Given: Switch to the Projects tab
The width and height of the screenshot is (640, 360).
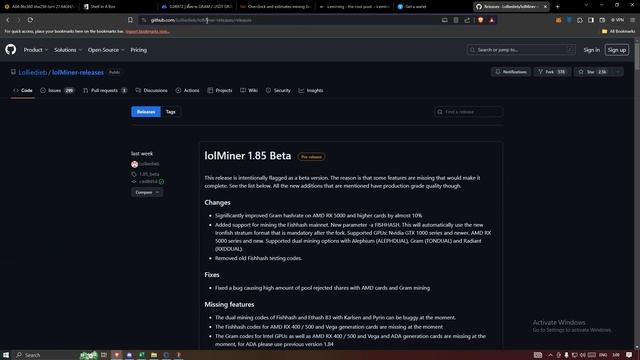Looking at the screenshot, I should pos(220,90).
